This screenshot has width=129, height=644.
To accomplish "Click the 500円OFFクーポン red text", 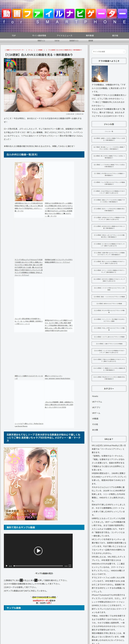I will coord(41,601).
